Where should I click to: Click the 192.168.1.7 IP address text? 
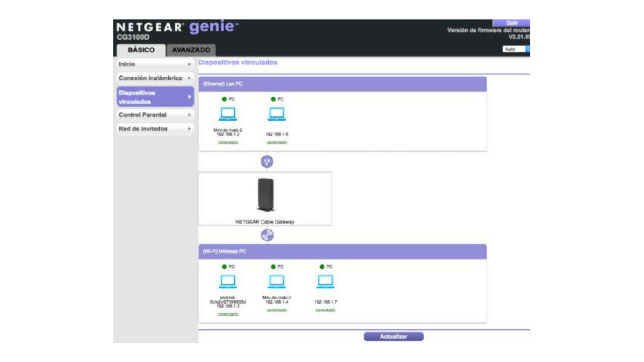point(325,302)
